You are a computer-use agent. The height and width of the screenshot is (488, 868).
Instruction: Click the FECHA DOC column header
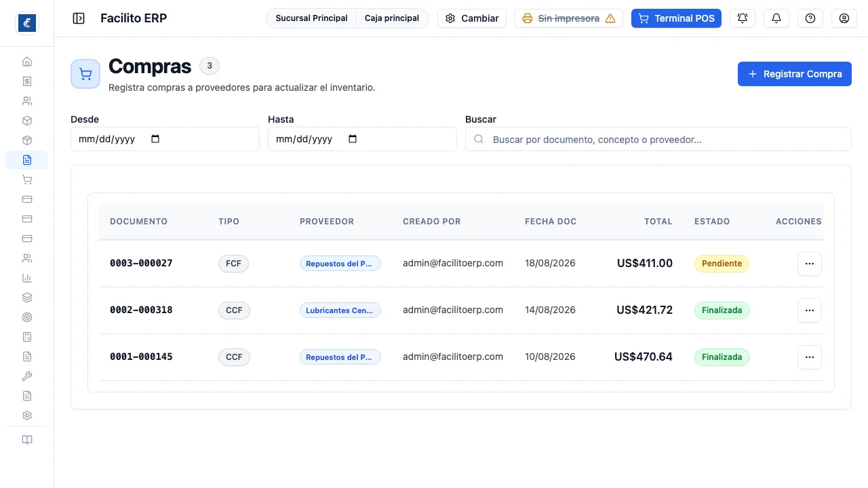pos(551,222)
